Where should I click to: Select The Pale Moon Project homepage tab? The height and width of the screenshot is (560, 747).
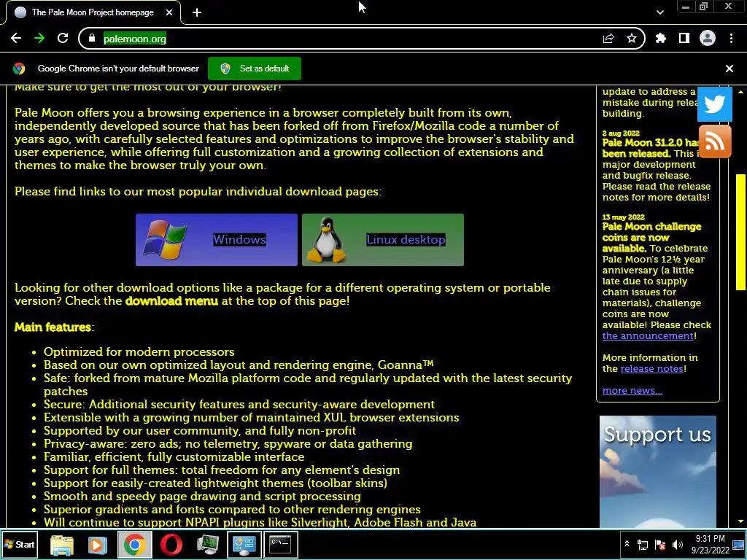[93, 12]
